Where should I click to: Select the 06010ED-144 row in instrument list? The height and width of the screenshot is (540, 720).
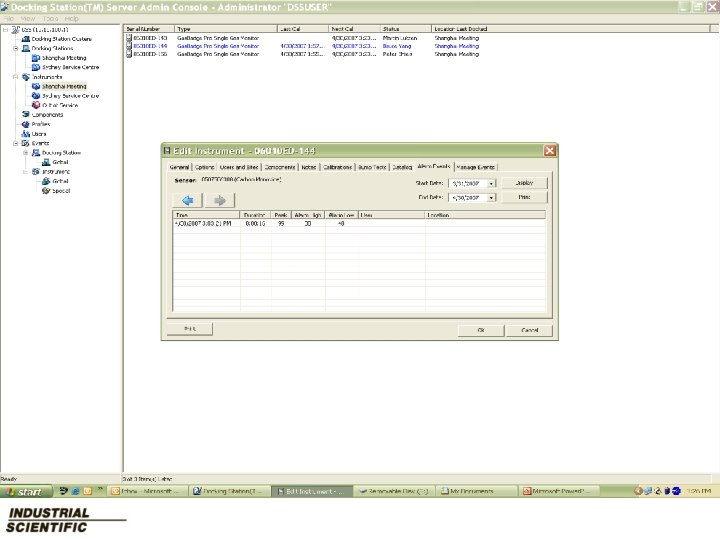(303, 46)
